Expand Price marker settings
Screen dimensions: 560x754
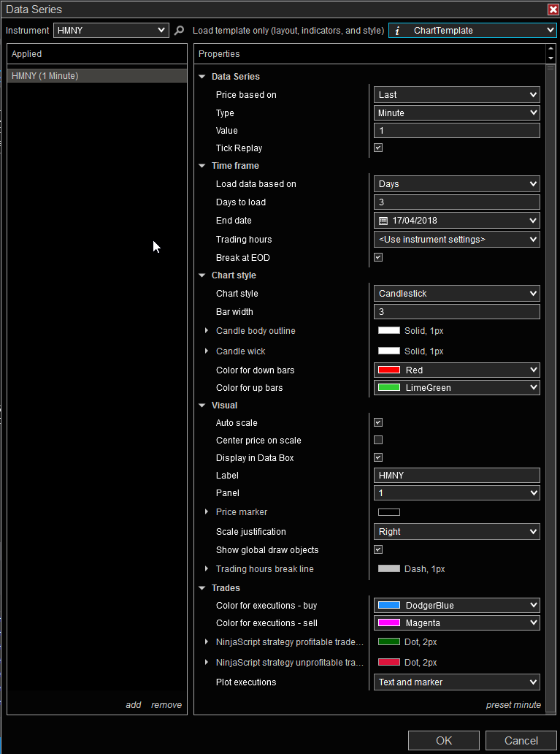pyautogui.click(x=207, y=511)
